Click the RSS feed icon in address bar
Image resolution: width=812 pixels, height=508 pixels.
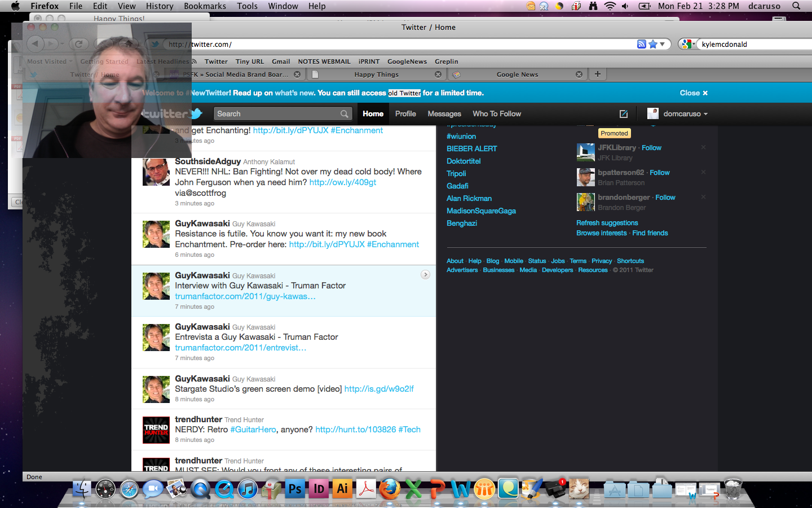point(641,44)
